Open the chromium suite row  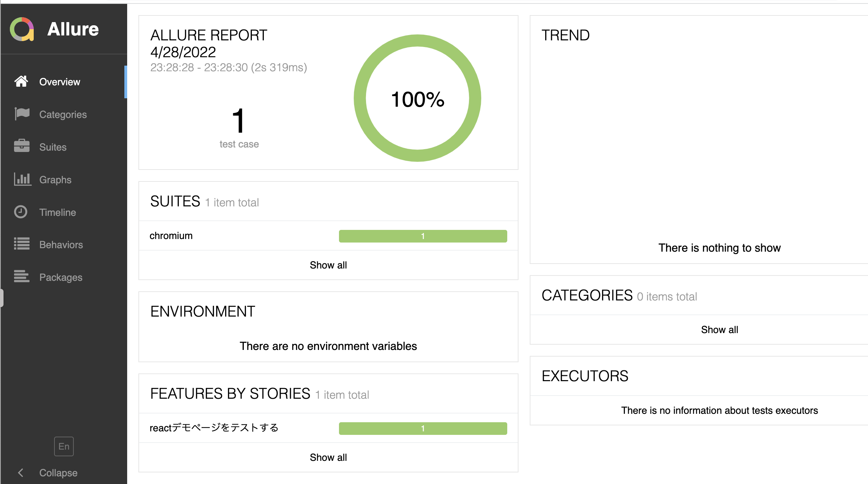pyautogui.click(x=171, y=236)
